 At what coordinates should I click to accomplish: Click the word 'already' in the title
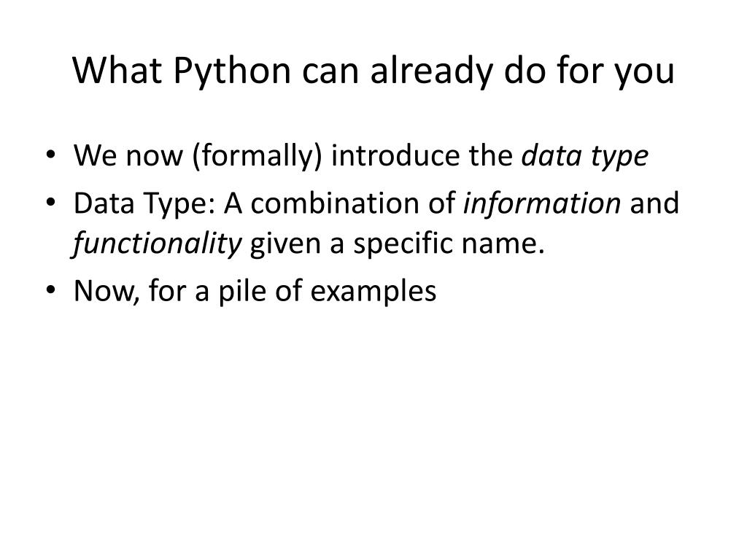click(431, 72)
